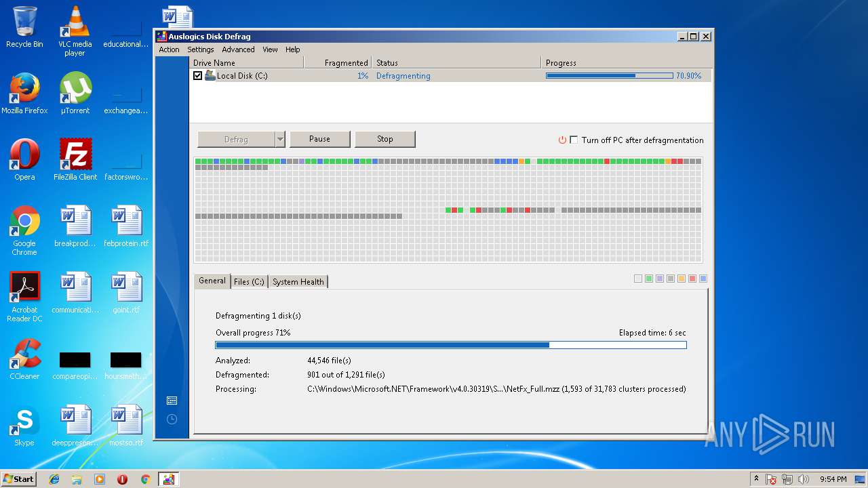This screenshot has width=868, height=488.
Task: Open the Help menu
Action: [x=292, y=49]
